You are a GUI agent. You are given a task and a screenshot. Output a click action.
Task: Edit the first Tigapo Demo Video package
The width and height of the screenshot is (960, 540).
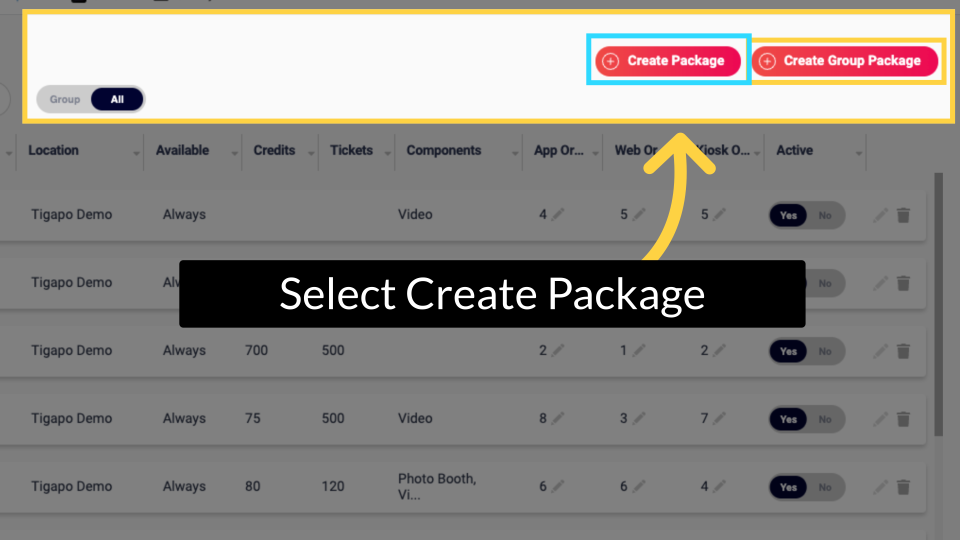click(880, 215)
